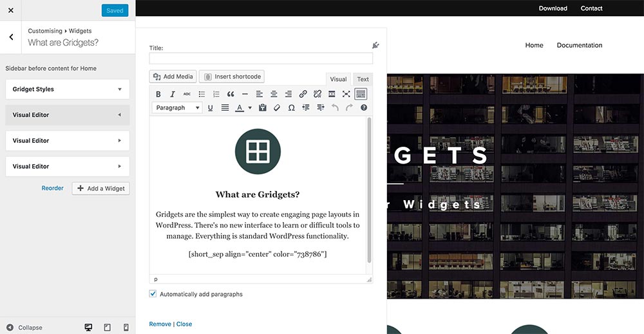Insert a numbered list
This screenshot has width=644, height=334.
[x=216, y=94]
